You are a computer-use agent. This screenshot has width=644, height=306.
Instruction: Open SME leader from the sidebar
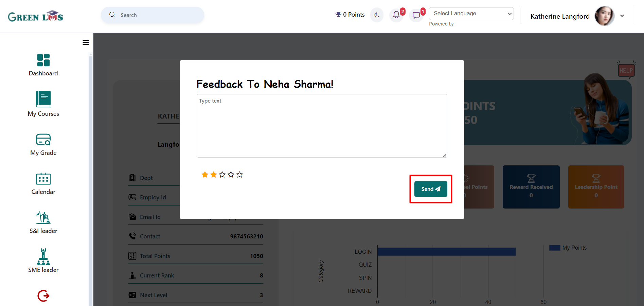pyautogui.click(x=43, y=261)
